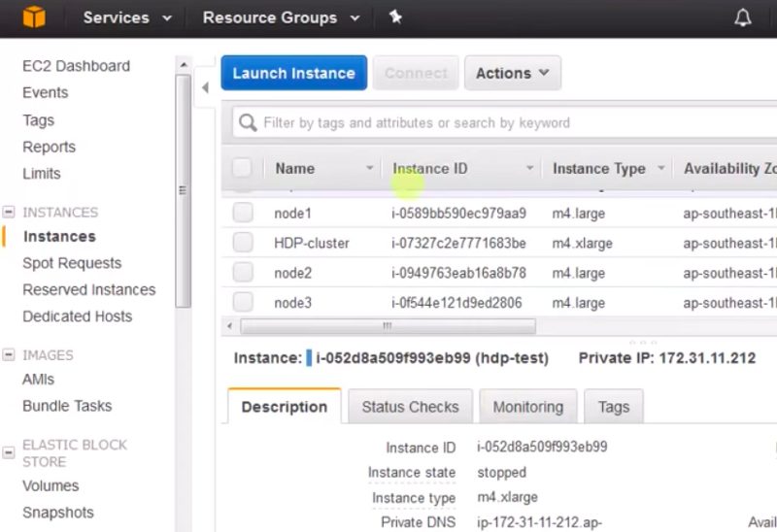Screen dimensions: 777x532
Task: Collapse the ELASTIC BLOCK STORE section
Action: point(9,452)
